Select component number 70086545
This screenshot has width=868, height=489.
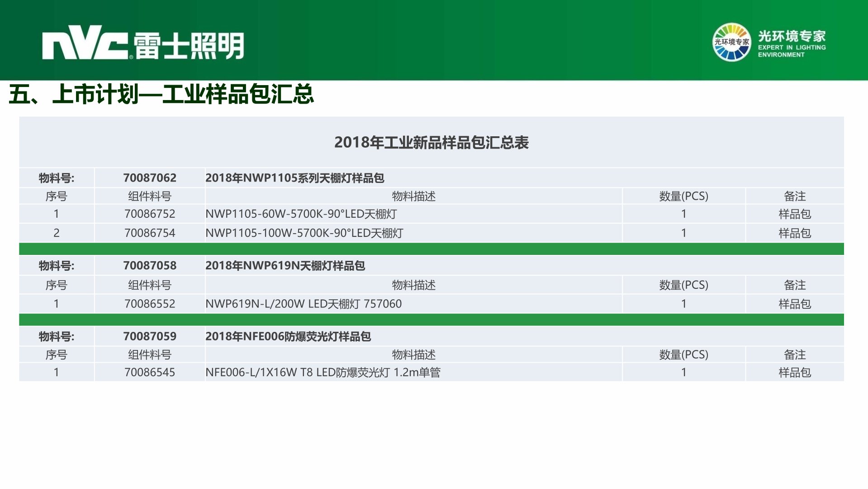point(150,372)
